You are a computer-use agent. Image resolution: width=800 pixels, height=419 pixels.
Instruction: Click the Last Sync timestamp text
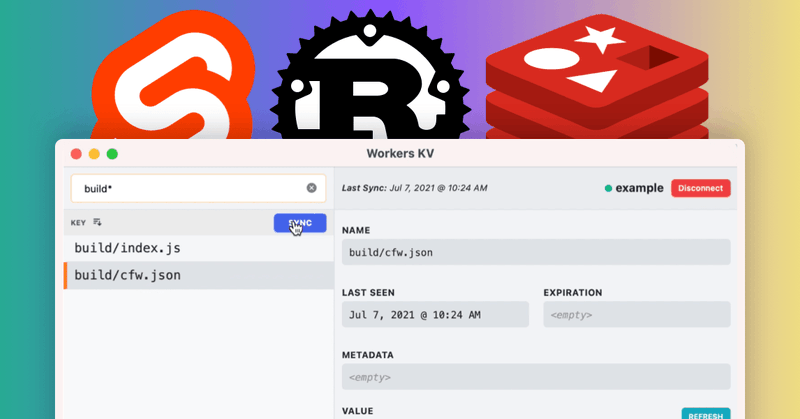[414, 188]
